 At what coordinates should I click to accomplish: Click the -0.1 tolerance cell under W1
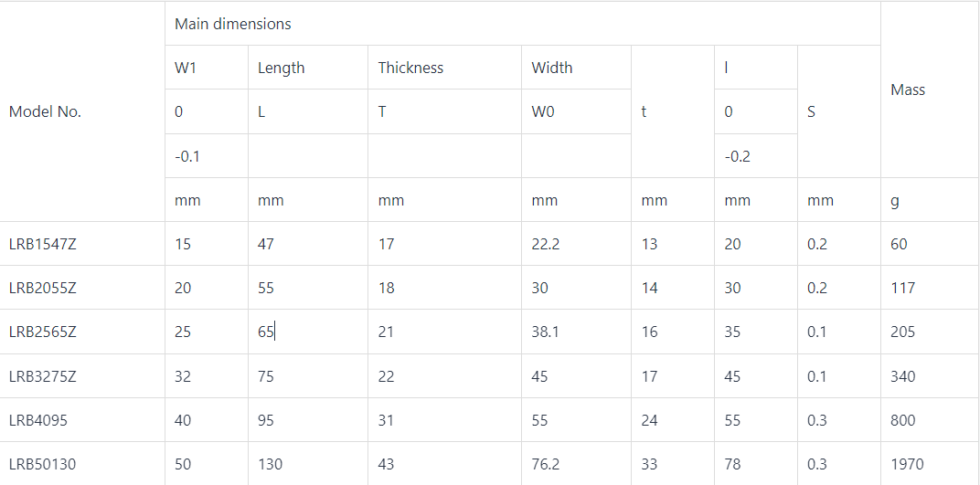click(x=207, y=155)
